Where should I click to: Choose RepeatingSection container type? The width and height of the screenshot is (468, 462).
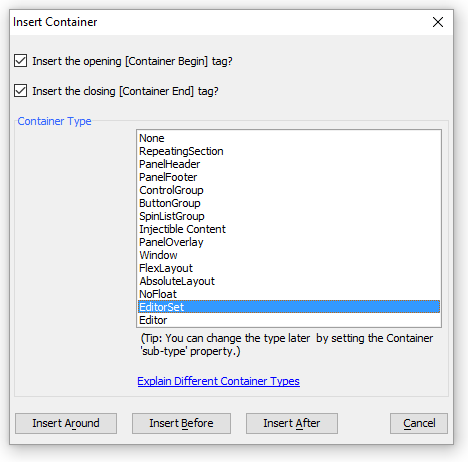289,151
